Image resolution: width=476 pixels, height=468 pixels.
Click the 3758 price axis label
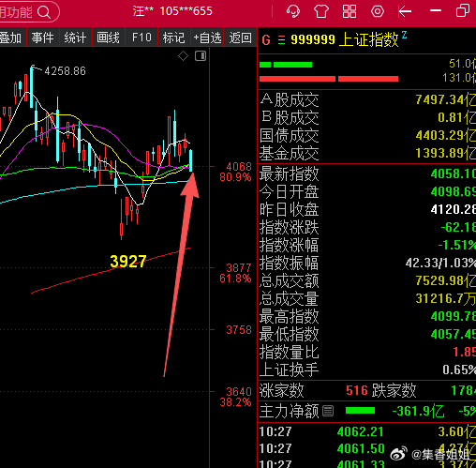click(239, 330)
